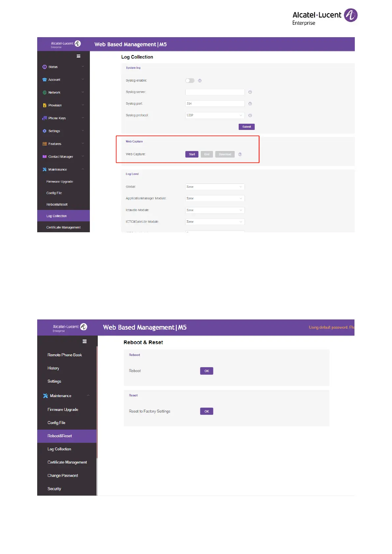Image resolution: width=392 pixels, height=554 pixels.
Task: Toggle hamburger menu on Log Collection page
Action: [79, 56]
